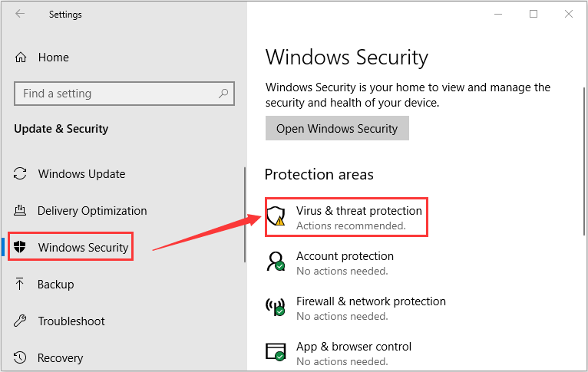Select Delivery Optimization in sidebar
588x372 pixels.
[92, 210]
